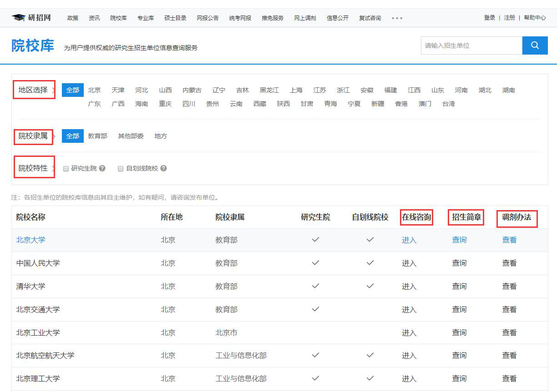Click the search magnifier icon
The image size is (557, 392).
[535, 45]
